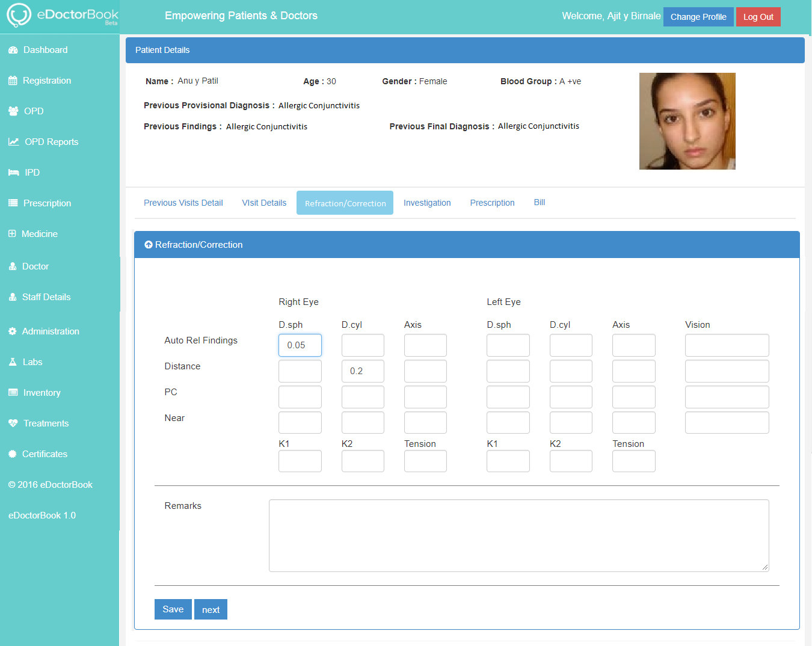Log out using the red button
This screenshot has height=646, width=812.
pyautogui.click(x=758, y=17)
